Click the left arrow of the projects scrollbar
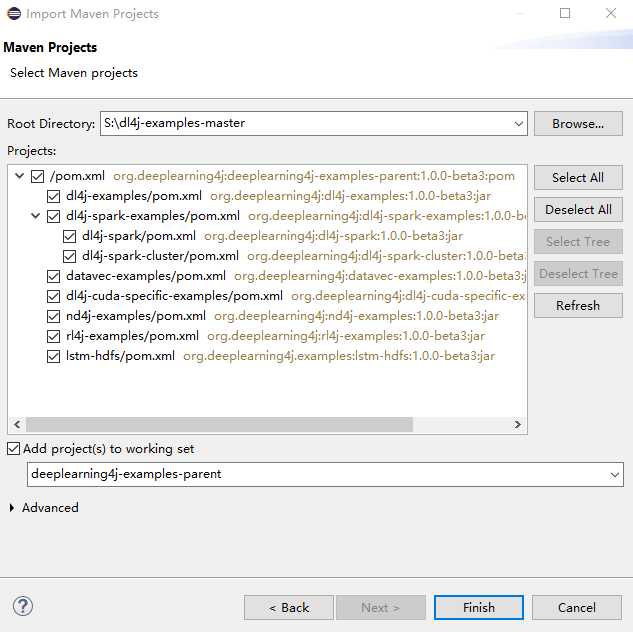This screenshot has height=632, width=633. click(17, 425)
